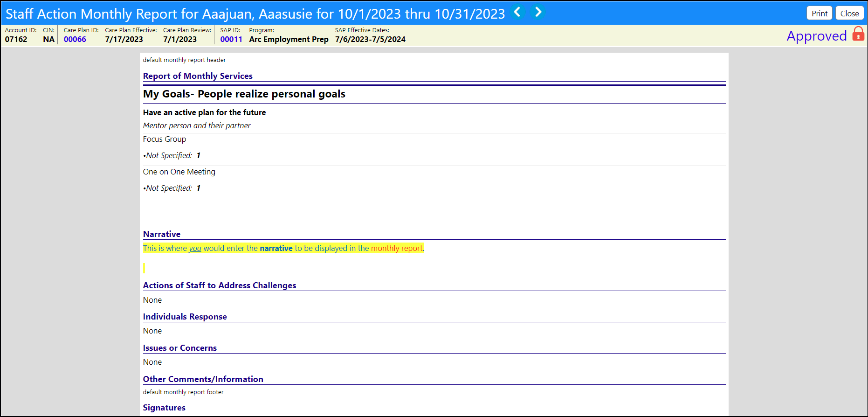Select the Report of Monthly Services heading
The height and width of the screenshot is (417, 868).
tap(198, 76)
